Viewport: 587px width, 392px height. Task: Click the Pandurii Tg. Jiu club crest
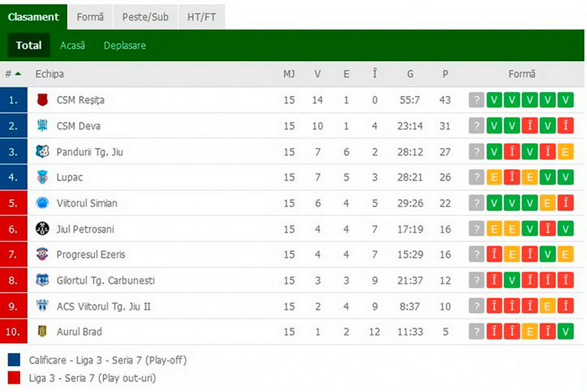[x=42, y=152]
